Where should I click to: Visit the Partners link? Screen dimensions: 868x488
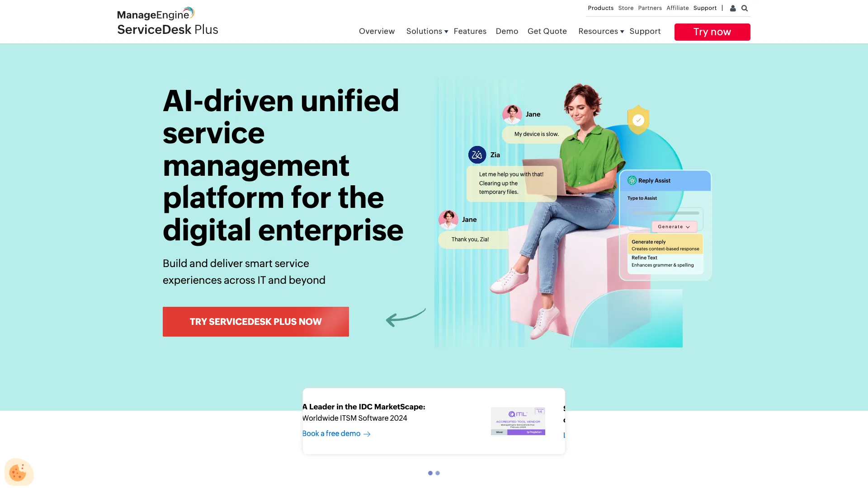tap(650, 8)
